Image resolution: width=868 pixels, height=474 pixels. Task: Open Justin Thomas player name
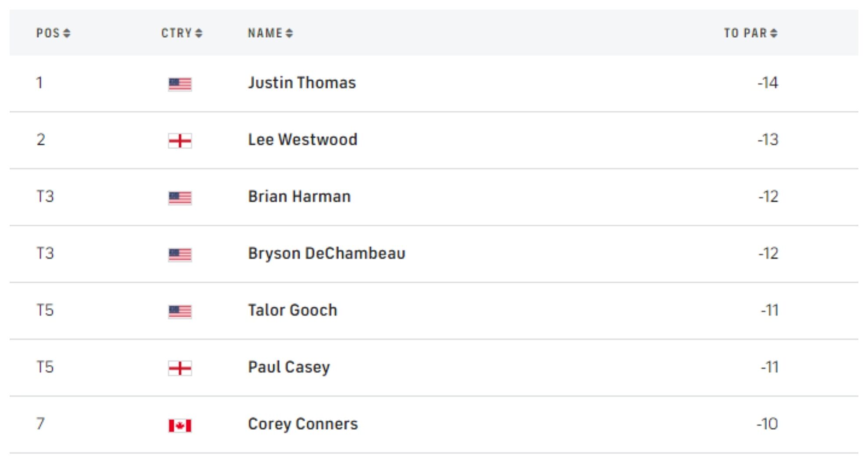302,83
